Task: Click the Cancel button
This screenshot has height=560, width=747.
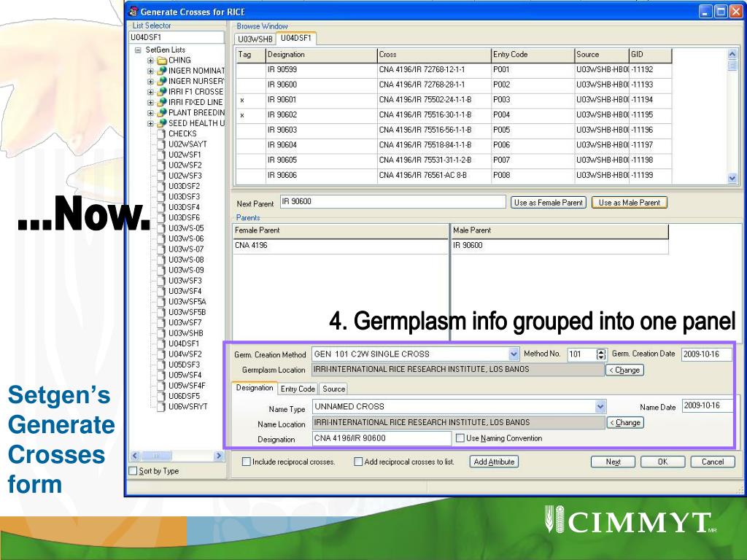Action: point(713,462)
